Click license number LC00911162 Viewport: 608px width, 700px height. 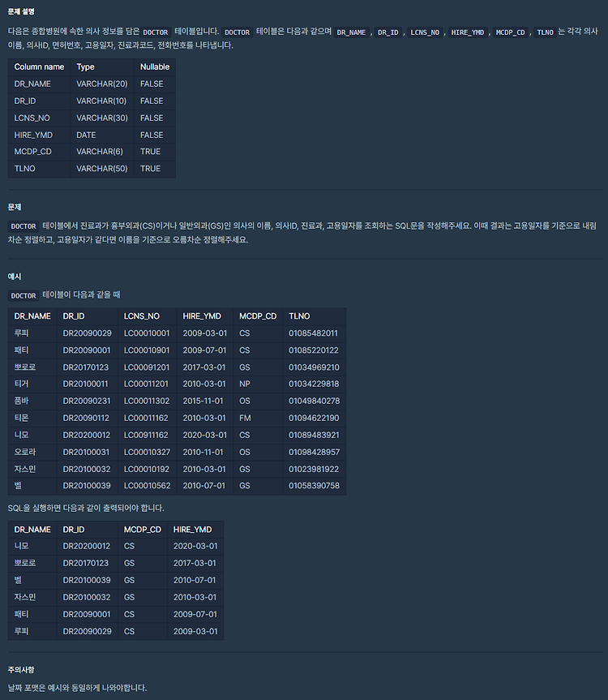click(x=146, y=435)
